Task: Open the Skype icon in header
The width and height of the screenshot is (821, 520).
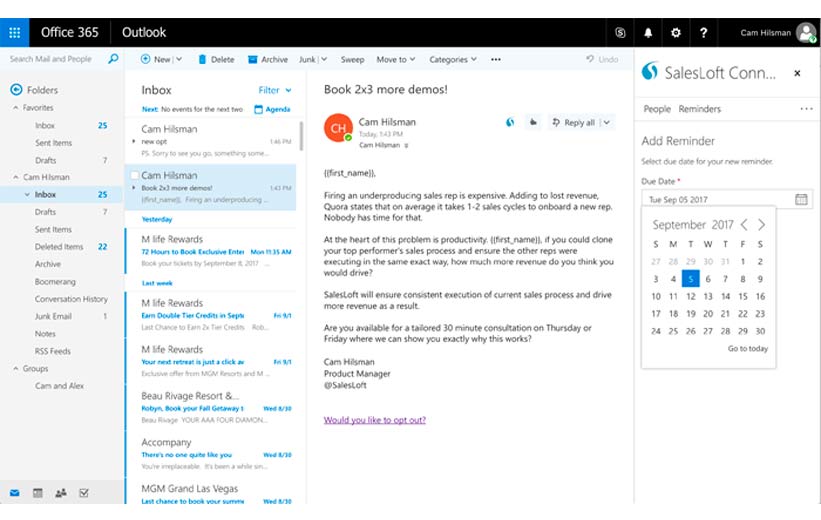Action: (620, 32)
